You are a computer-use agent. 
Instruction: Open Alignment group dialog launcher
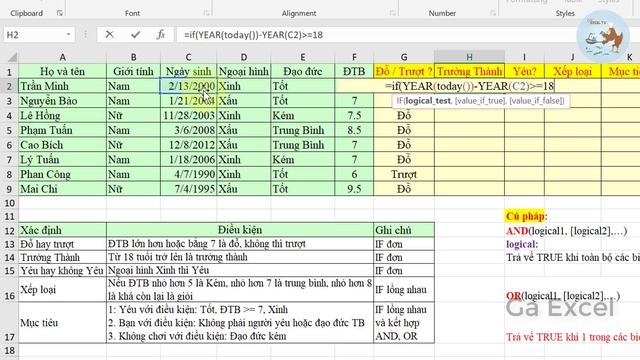[392, 13]
